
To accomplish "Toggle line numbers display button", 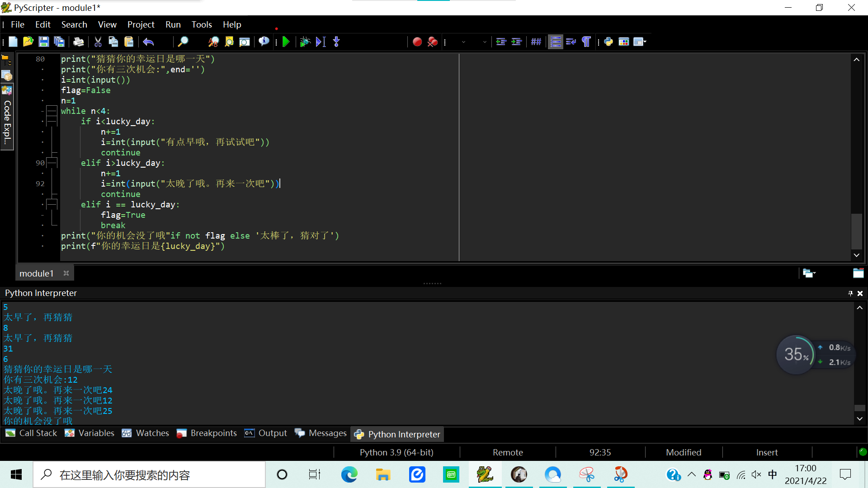I will pyautogui.click(x=556, y=42).
